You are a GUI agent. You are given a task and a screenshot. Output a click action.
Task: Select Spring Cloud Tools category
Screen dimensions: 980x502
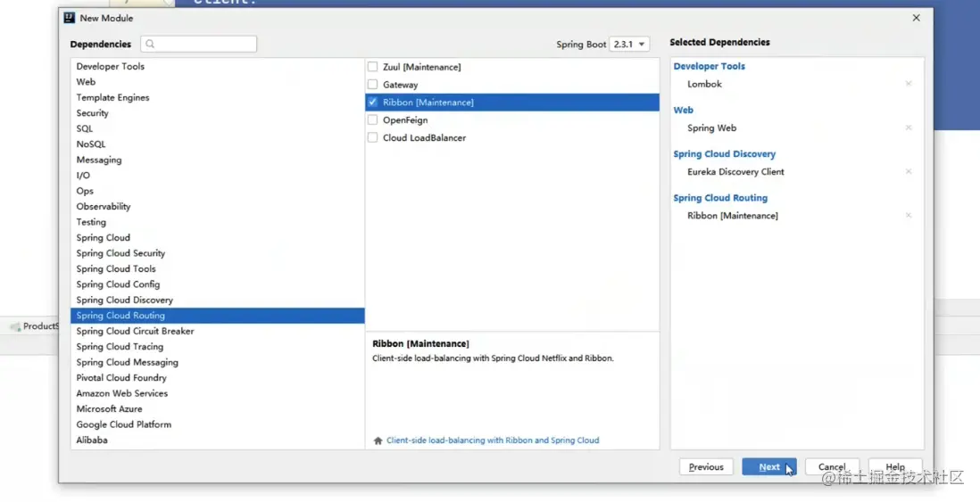[x=218, y=269]
